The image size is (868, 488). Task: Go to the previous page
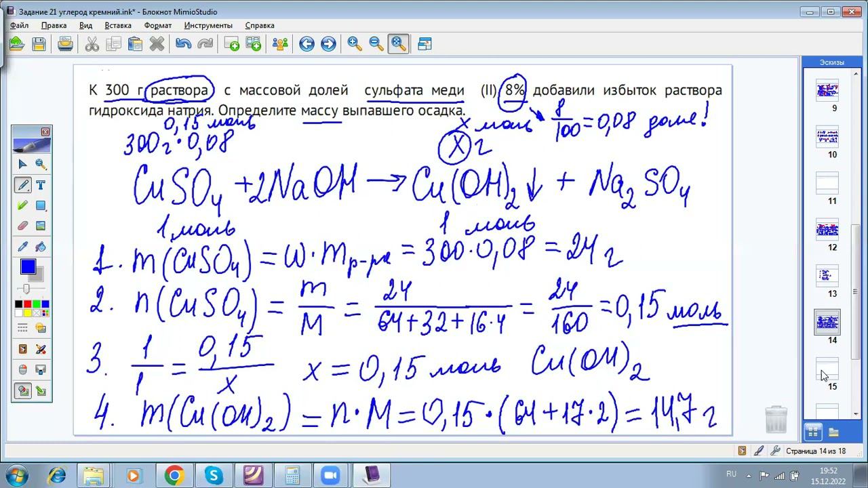(307, 44)
